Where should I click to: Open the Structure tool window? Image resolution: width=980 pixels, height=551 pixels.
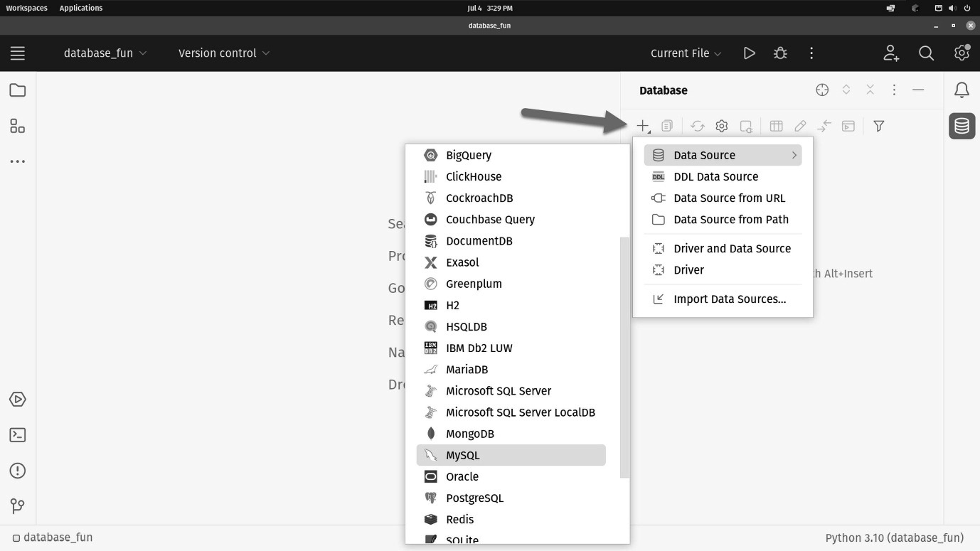[x=18, y=126]
